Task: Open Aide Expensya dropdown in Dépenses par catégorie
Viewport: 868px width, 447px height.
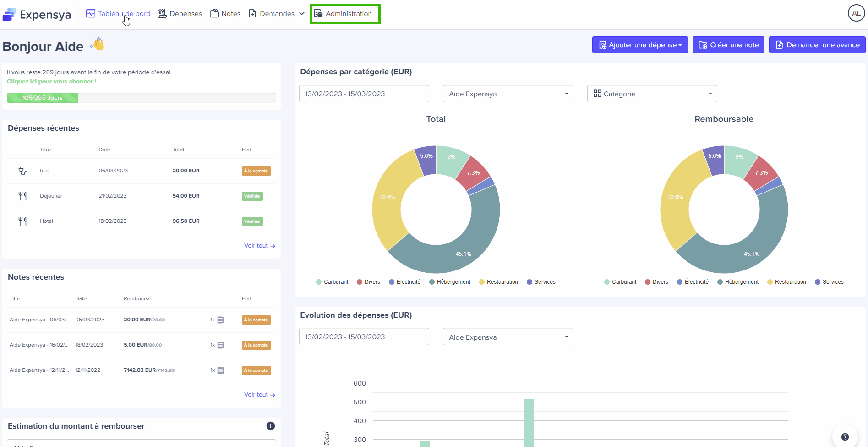Action: (x=508, y=94)
